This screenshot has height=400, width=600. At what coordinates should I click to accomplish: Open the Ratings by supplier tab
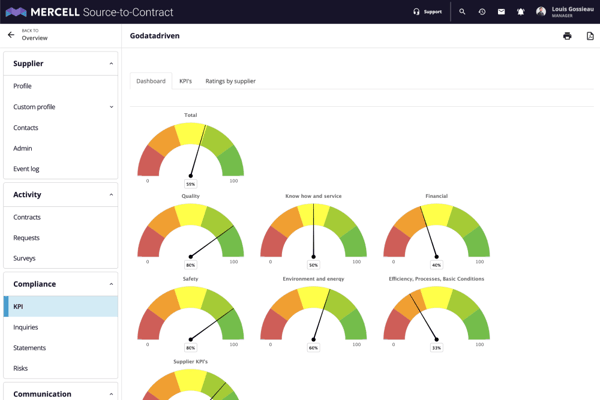[230, 81]
